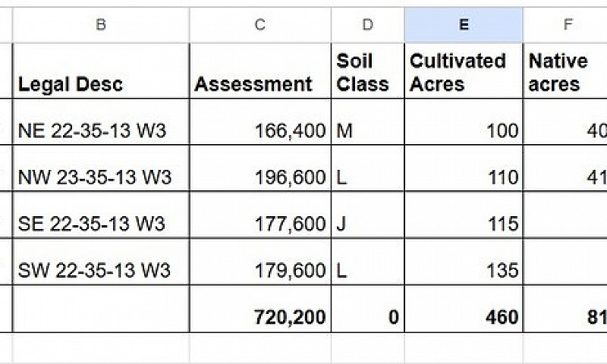Select cultivated acres value 135

point(464,262)
